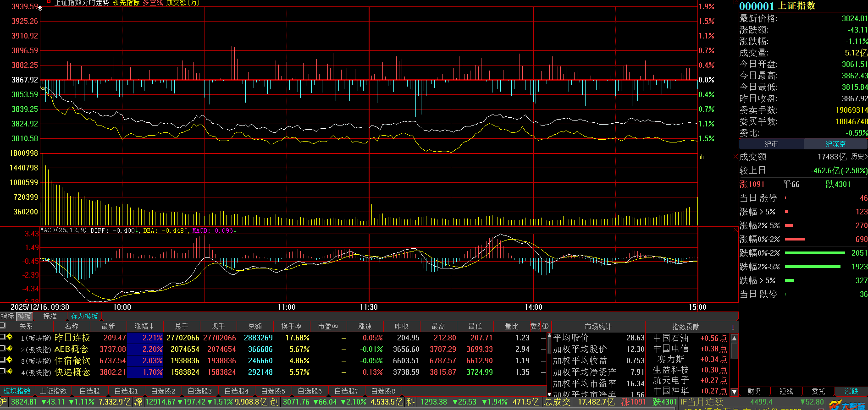Click the small yellow bars icon right of volume chart
The height and width of the screenshot is (410, 868).
(701, 157)
